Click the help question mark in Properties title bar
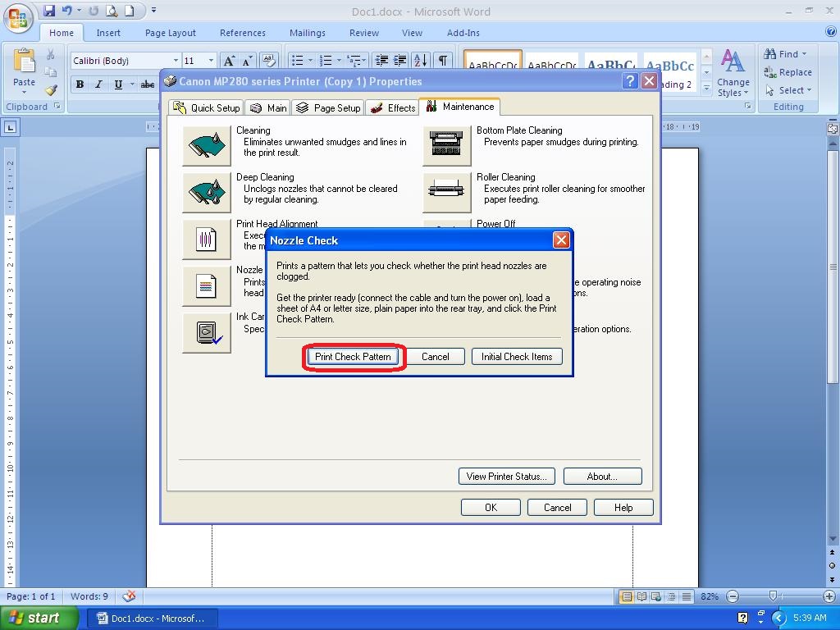 pyautogui.click(x=630, y=81)
